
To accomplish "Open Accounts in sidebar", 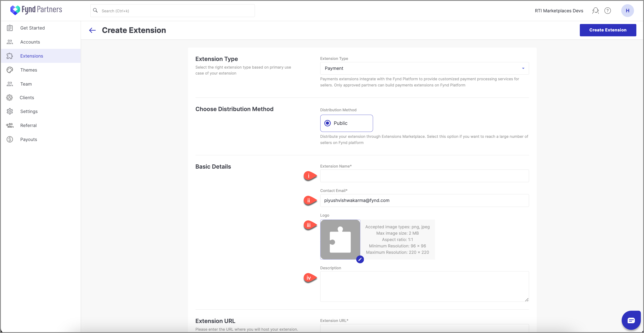I will [41, 42].
